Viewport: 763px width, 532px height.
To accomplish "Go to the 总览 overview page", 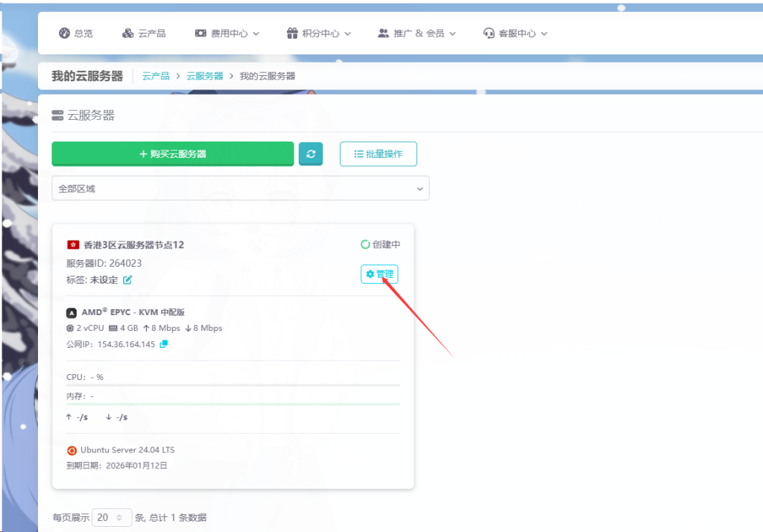I will [x=76, y=34].
